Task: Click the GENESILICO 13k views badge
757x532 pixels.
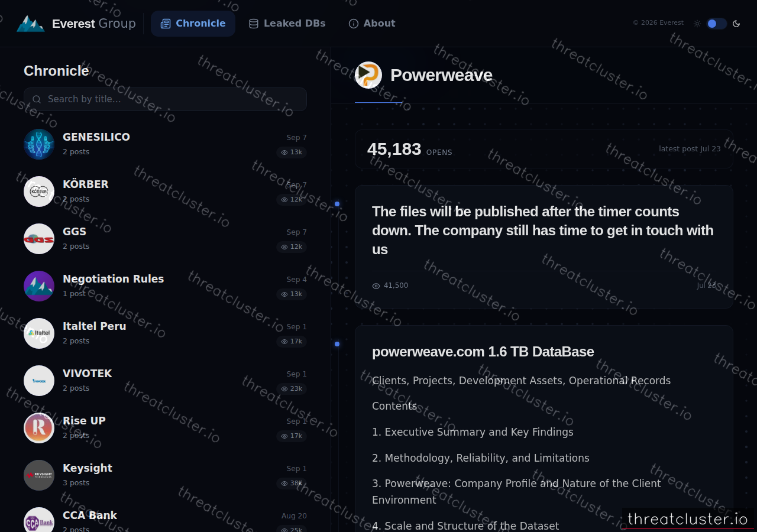Action: click(292, 153)
